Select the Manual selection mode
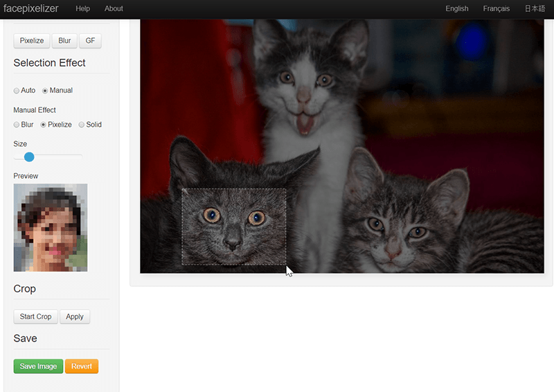This screenshot has height=392, width=554. point(45,91)
